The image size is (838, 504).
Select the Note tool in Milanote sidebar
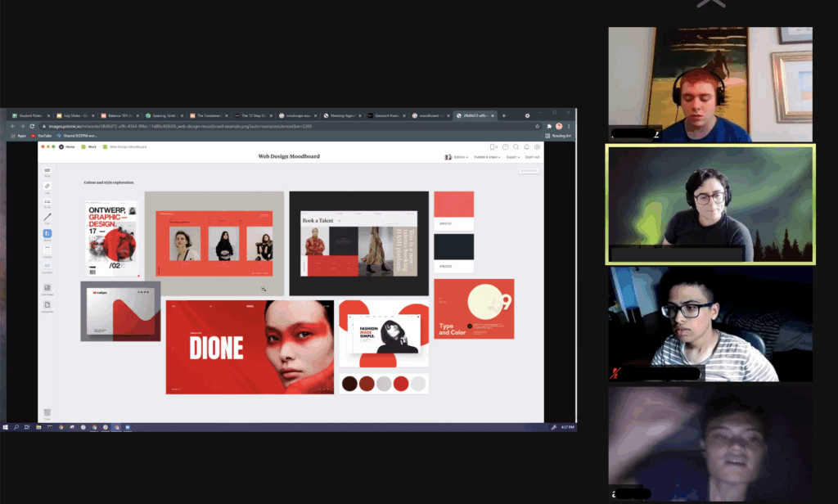pos(47,170)
